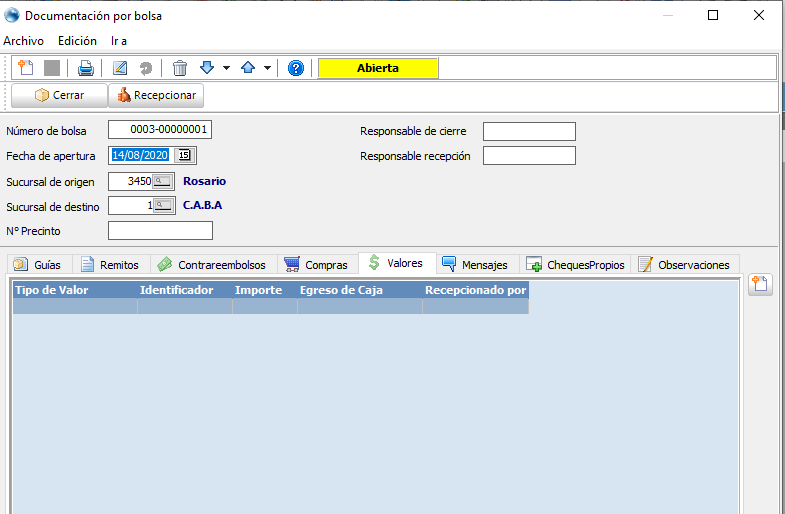Click the Número de bolsa field
785x514 pixels.
[x=160, y=130]
